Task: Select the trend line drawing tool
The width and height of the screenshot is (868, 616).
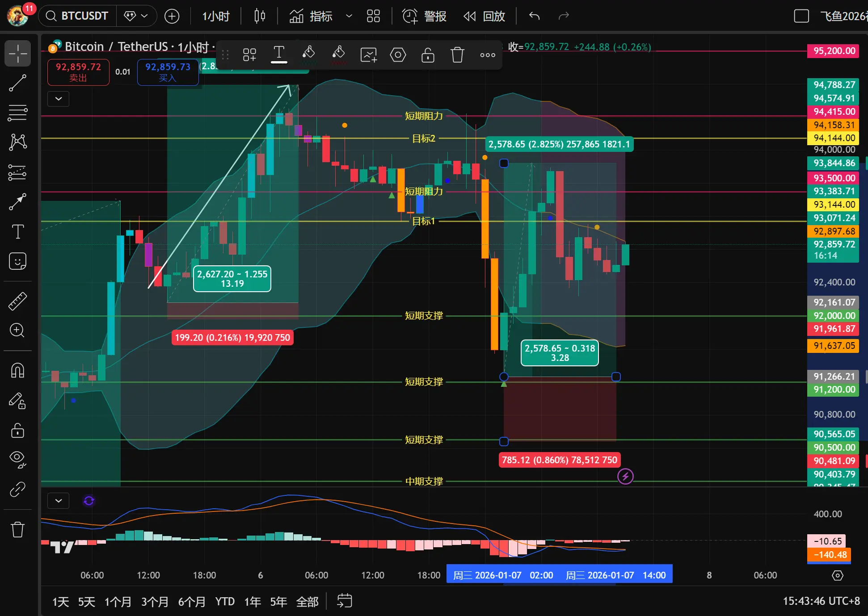Action: (17, 83)
